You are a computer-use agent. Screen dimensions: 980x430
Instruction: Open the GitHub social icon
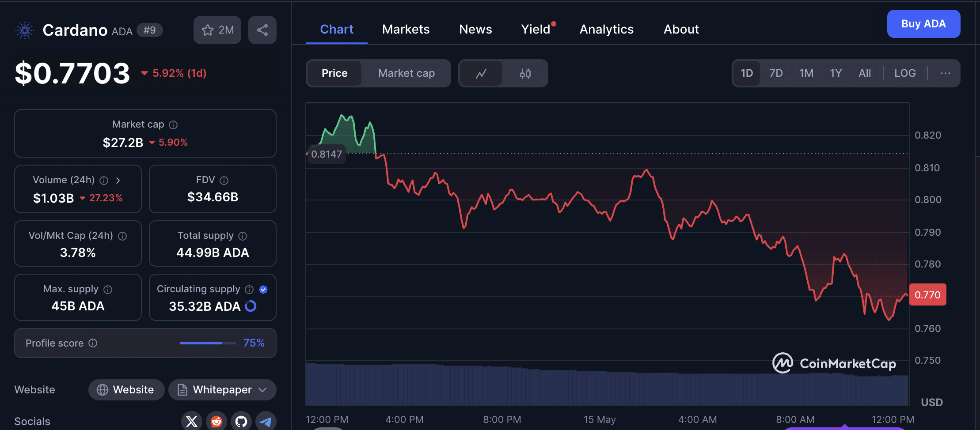[x=241, y=421]
